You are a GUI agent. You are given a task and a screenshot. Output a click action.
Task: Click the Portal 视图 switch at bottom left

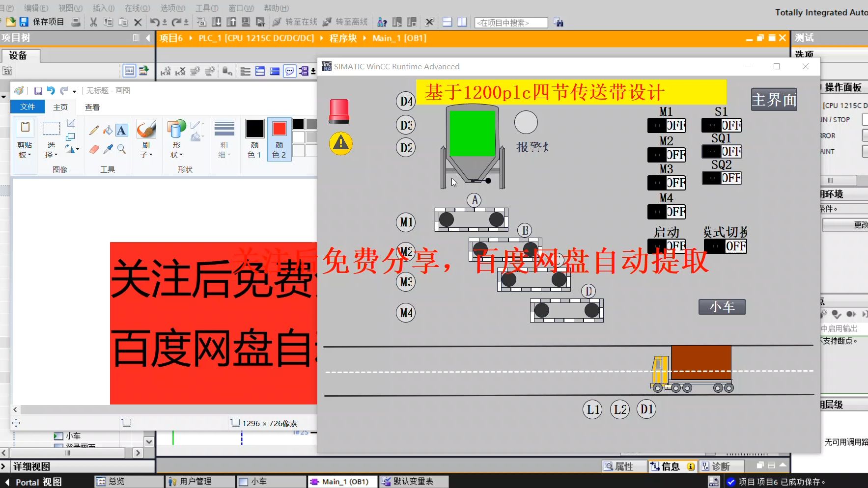(33, 482)
